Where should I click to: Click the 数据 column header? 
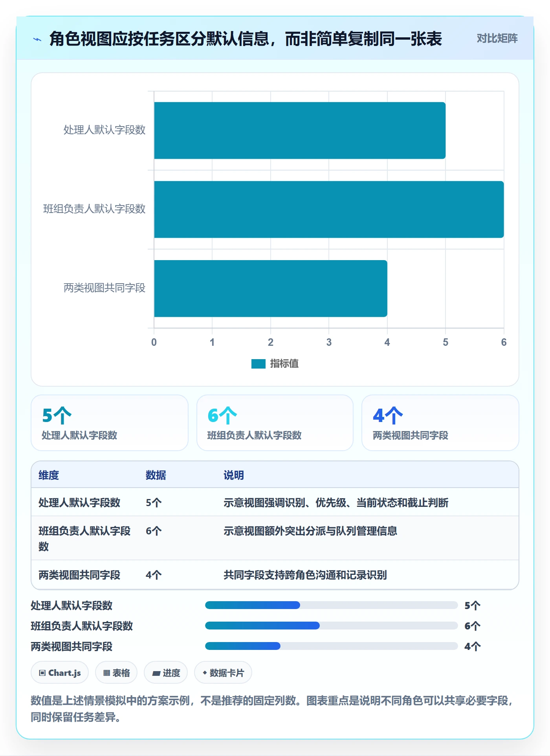(x=156, y=475)
